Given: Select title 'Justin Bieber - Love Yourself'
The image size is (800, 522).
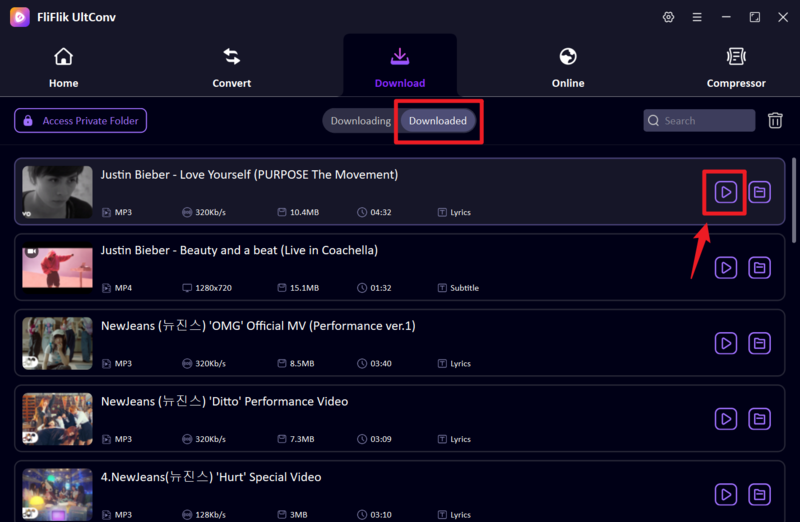Looking at the screenshot, I should 249,175.
